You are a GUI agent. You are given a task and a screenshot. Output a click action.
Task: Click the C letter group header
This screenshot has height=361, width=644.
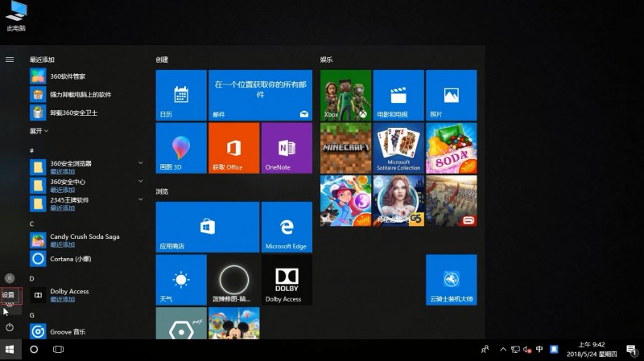(31, 224)
